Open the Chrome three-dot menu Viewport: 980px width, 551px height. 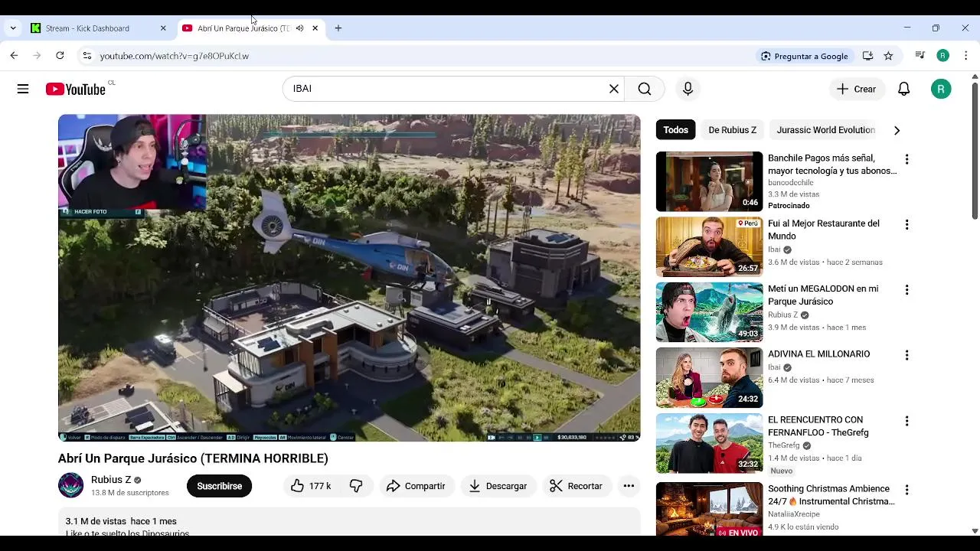[x=965, y=56]
